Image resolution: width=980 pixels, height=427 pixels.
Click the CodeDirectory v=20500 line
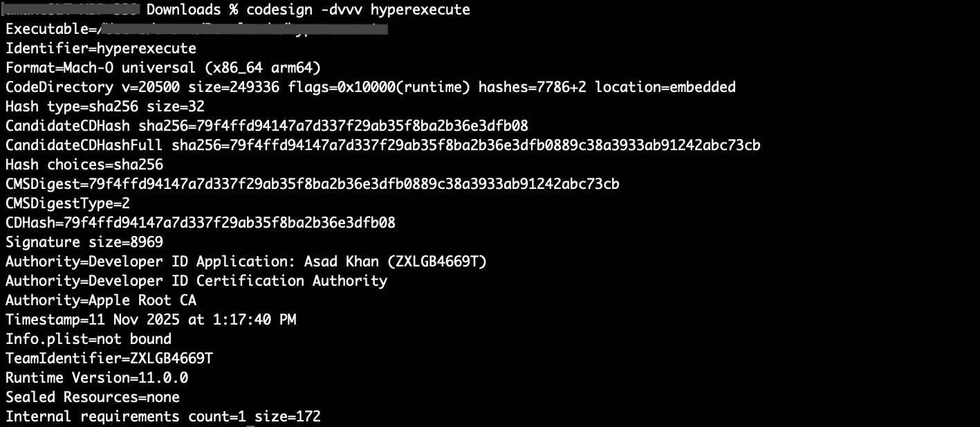[x=370, y=87]
